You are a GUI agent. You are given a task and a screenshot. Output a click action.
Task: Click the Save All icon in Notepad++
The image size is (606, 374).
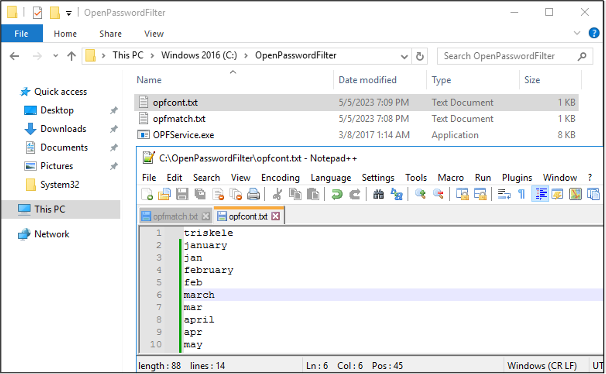200,194
